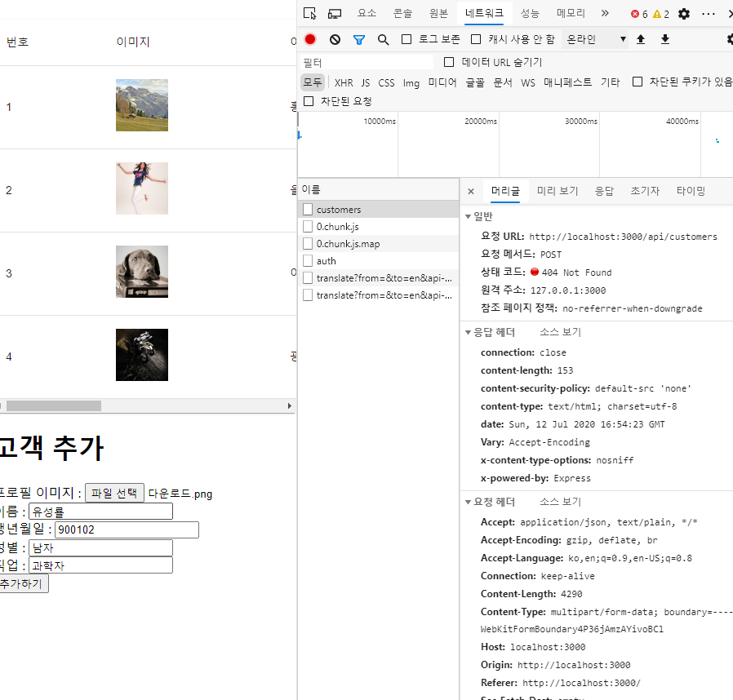Filter requests by JS type
This screenshot has height=700, width=733.
366,82
